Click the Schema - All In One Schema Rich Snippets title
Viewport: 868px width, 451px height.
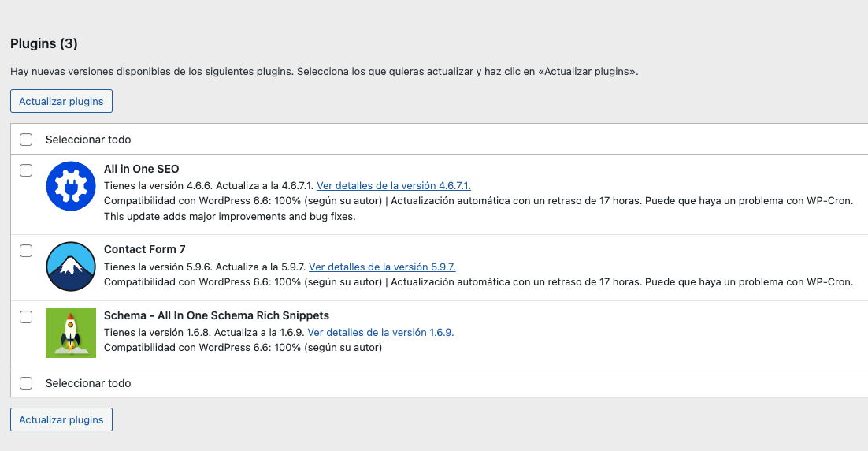tap(217, 315)
